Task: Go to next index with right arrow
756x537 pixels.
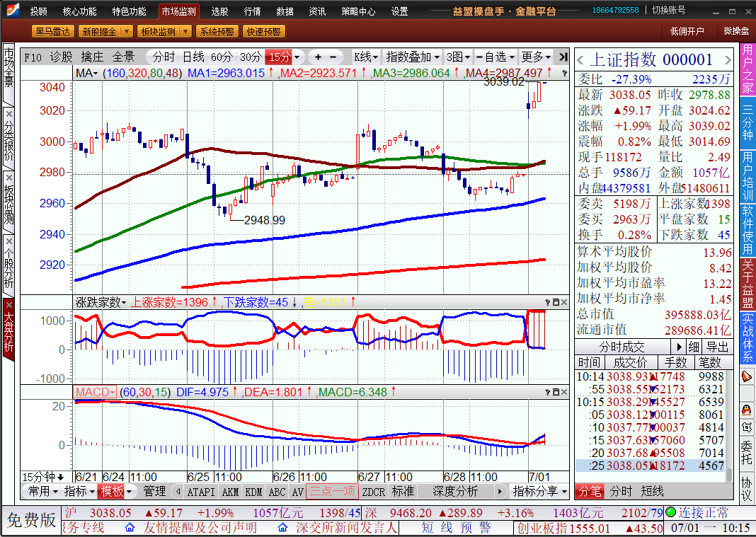Action: 728,60
